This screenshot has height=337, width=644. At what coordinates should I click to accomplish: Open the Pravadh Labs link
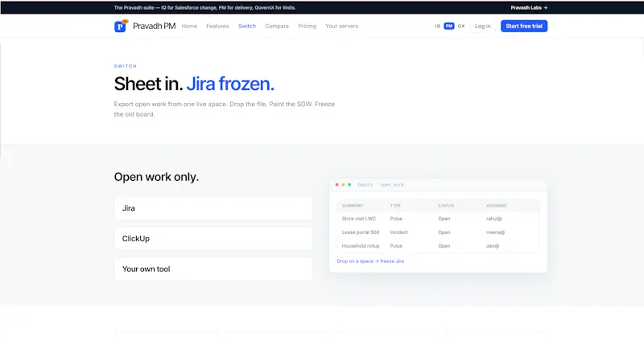529,7
